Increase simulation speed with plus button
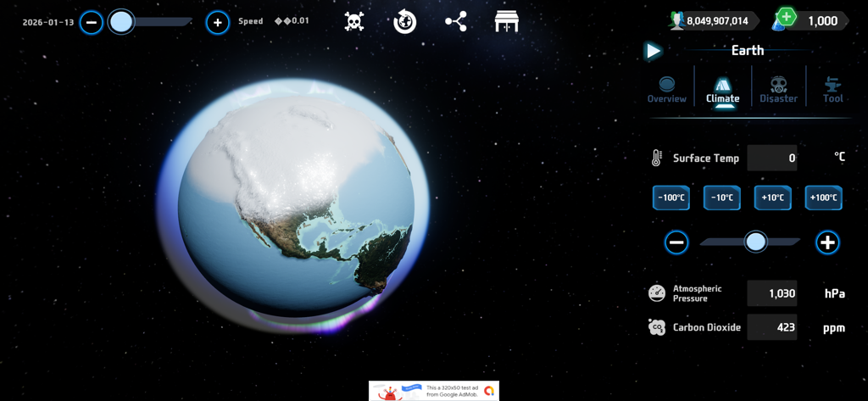This screenshot has width=868, height=401. 218,23
